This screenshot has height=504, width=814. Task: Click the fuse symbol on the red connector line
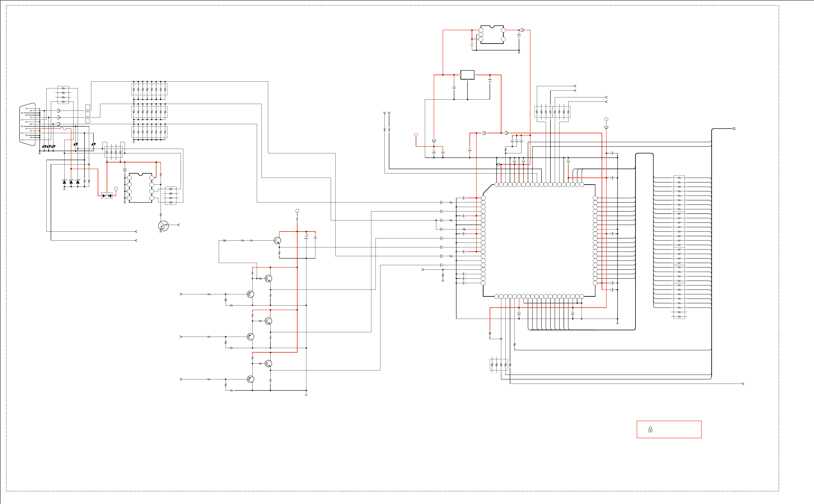tap(63, 129)
